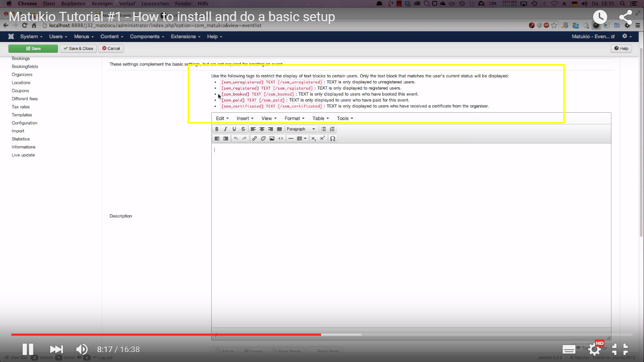Apply Italic formatting in the editor
644x362 pixels.
[x=225, y=129]
